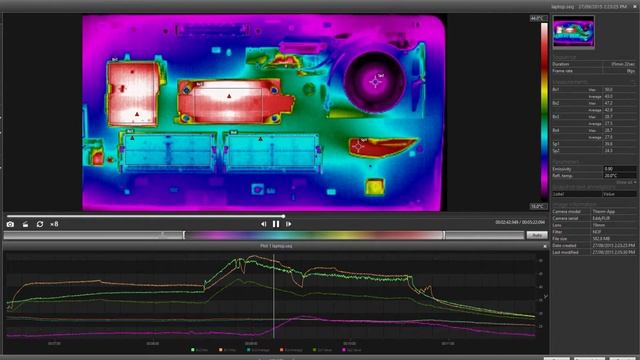The image size is (640, 360).
Task: Click the Frame rate row
Action: (594, 71)
